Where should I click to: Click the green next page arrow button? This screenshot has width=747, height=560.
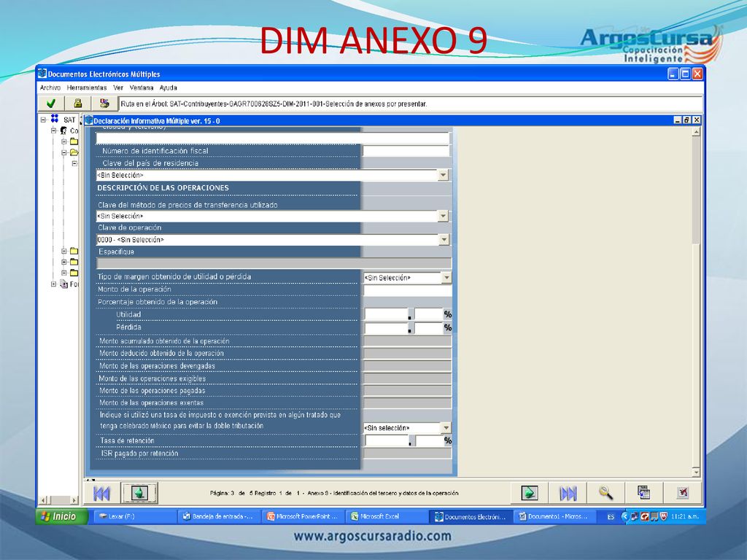pyautogui.click(x=530, y=493)
